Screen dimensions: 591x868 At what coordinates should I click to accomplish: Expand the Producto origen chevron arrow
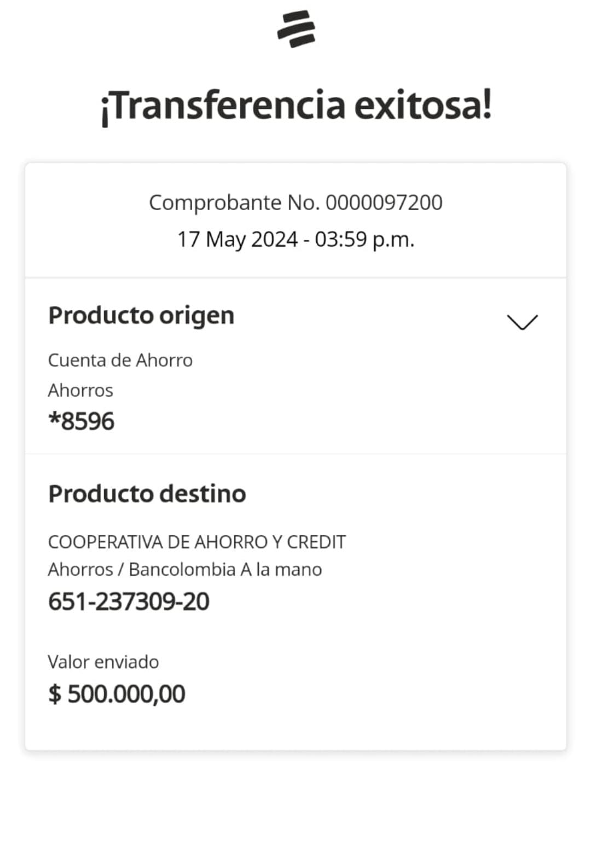coord(522,322)
